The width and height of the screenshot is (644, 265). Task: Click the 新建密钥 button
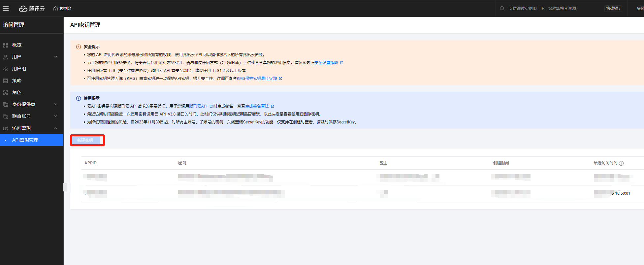click(85, 140)
